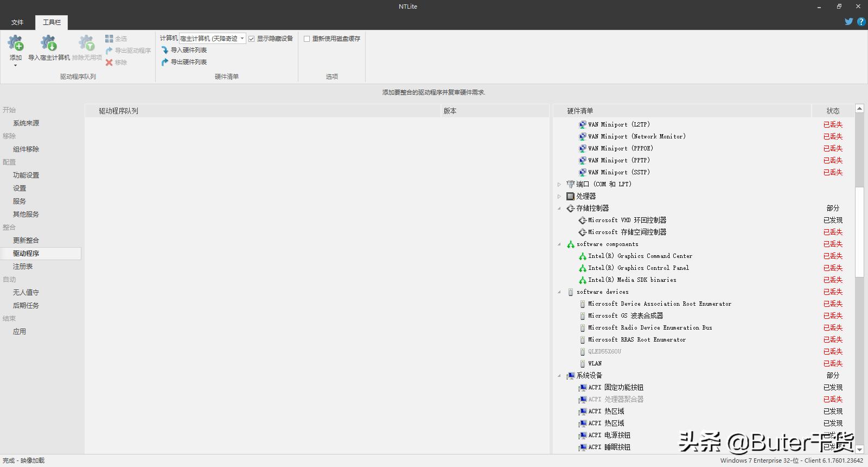
Task: Click the scrollbar up arrow in hardware list
Action: (859, 109)
